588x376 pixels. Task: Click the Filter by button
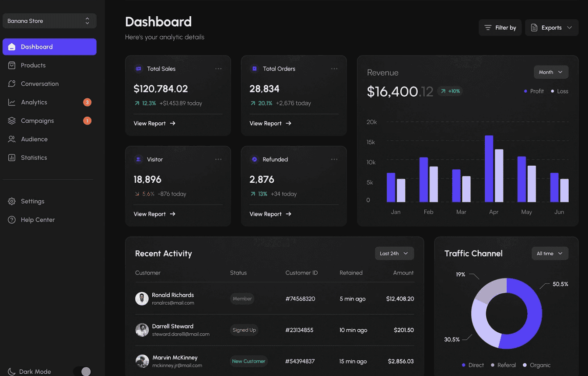tap(500, 28)
